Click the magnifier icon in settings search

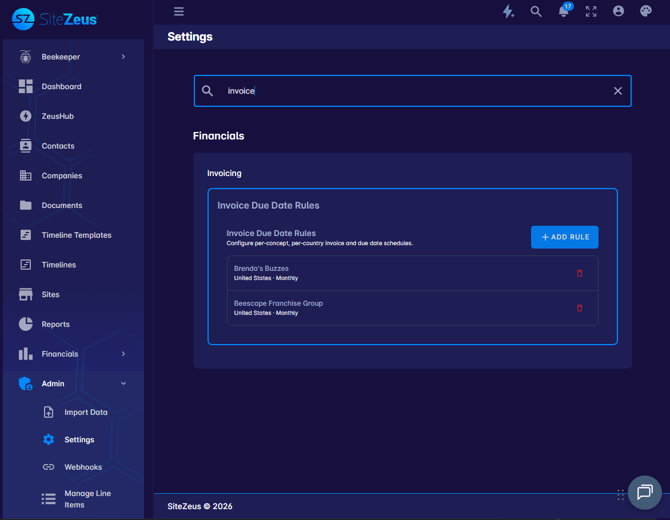coord(207,91)
